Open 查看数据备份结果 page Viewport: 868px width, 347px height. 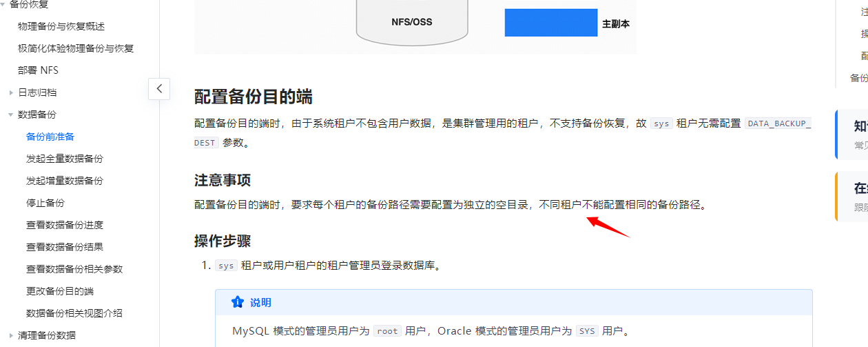65,247
